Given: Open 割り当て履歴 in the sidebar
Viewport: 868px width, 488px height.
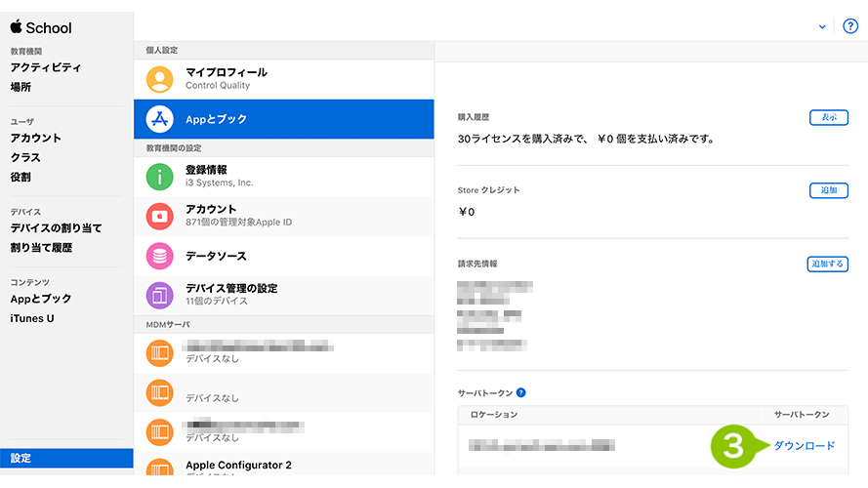Looking at the screenshot, I should click(41, 247).
